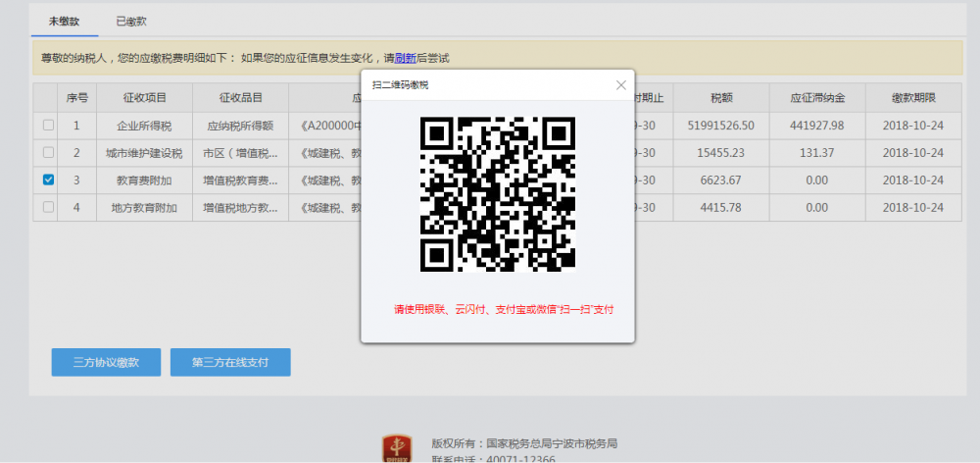Viewport: 980px width, 463px height.
Task: Tick the checkbox for 地方教育附加 row
Action: [48, 207]
